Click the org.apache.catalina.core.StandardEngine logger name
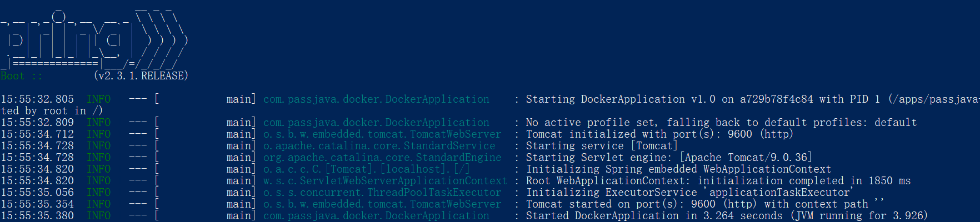This screenshot has height=222, width=980. [382, 158]
